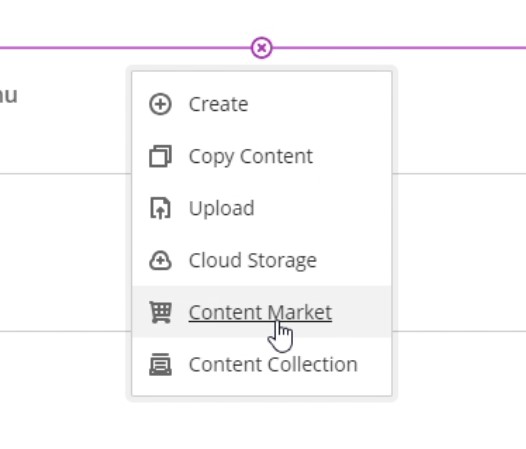Click empty area below the popup menu
The image size is (526, 449).
(262, 426)
